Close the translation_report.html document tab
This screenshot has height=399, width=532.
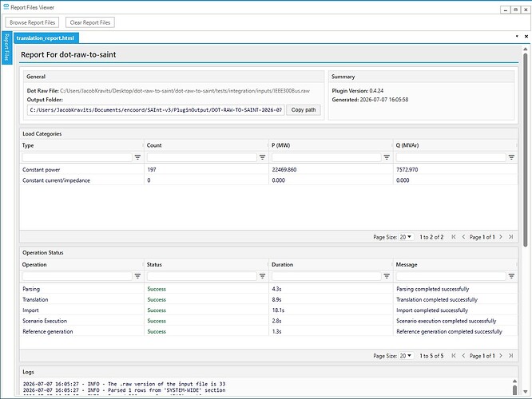tap(526, 36)
